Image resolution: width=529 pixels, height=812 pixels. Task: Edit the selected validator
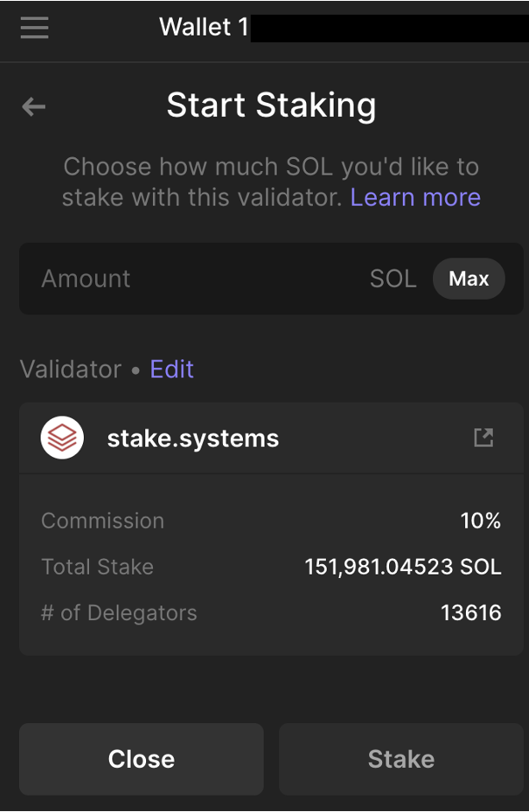(172, 369)
